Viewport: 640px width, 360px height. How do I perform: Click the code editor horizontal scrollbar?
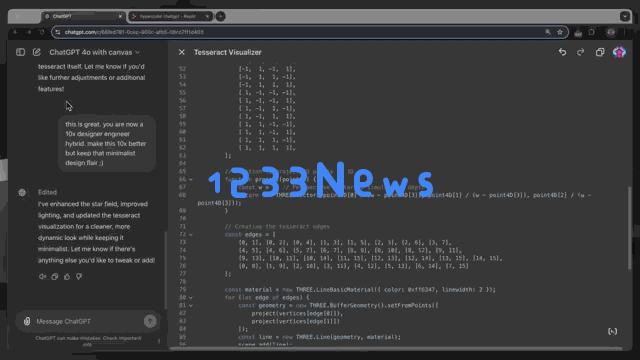(x=396, y=349)
